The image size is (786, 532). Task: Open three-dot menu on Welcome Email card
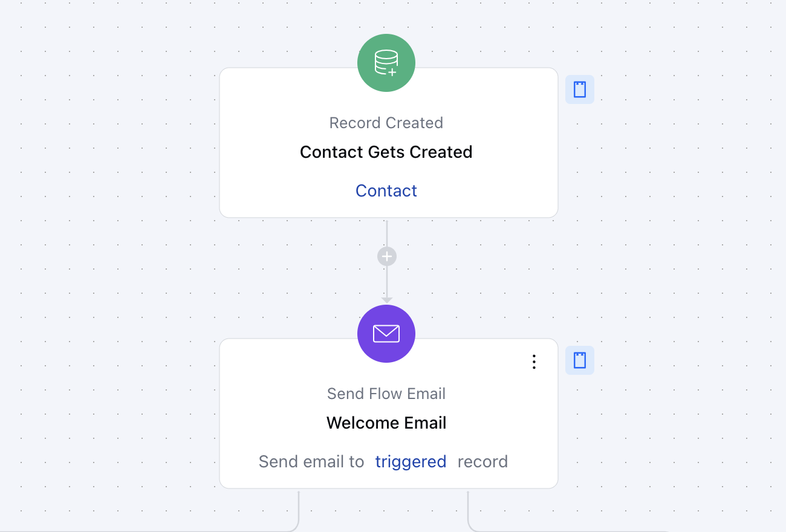pyautogui.click(x=534, y=362)
